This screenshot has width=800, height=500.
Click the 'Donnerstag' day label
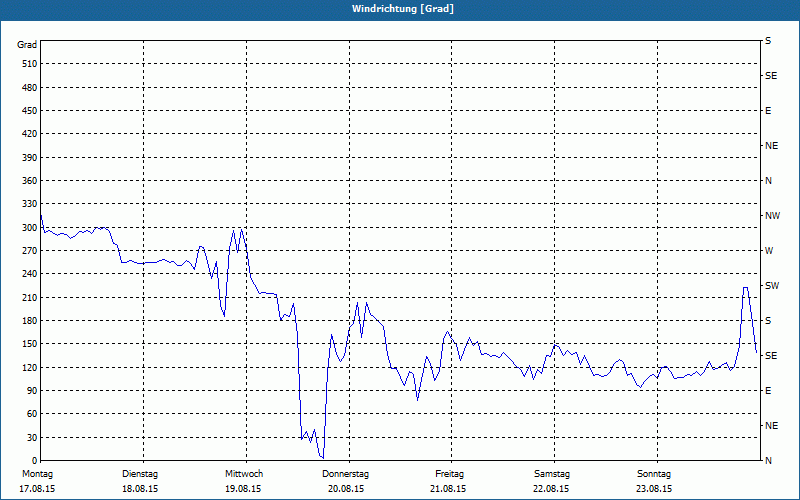tap(345, 474)
